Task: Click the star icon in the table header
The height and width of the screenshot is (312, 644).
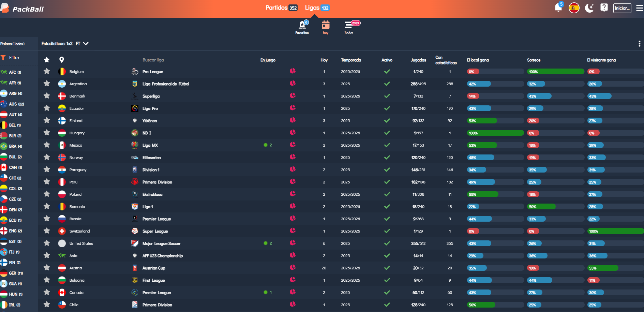Action: (47, 60)
